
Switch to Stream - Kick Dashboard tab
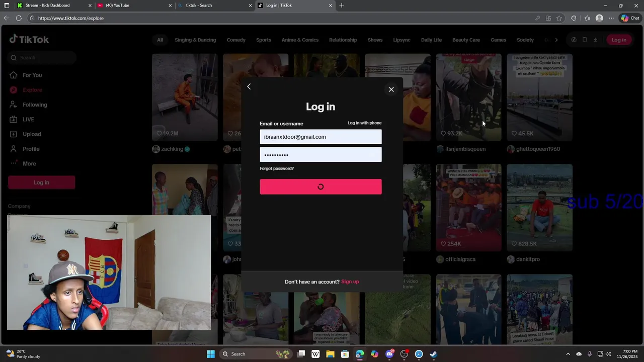pyautogui.click(x=54, y=6)
